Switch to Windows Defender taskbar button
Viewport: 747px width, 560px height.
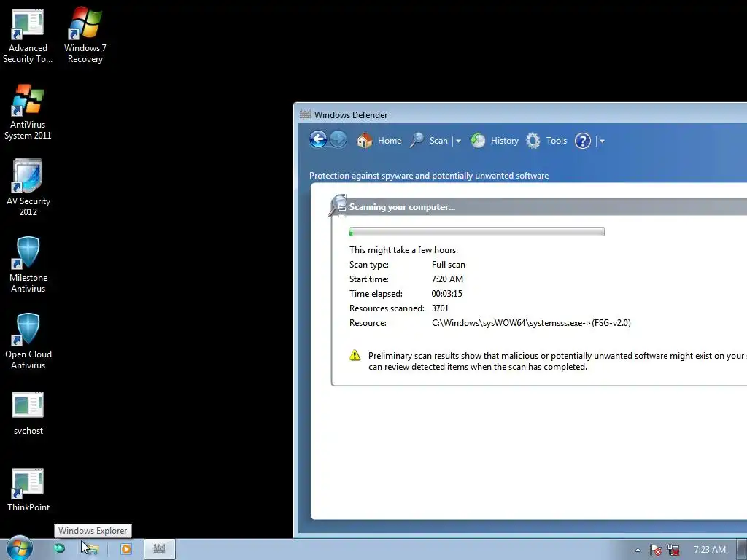point(159,549)
